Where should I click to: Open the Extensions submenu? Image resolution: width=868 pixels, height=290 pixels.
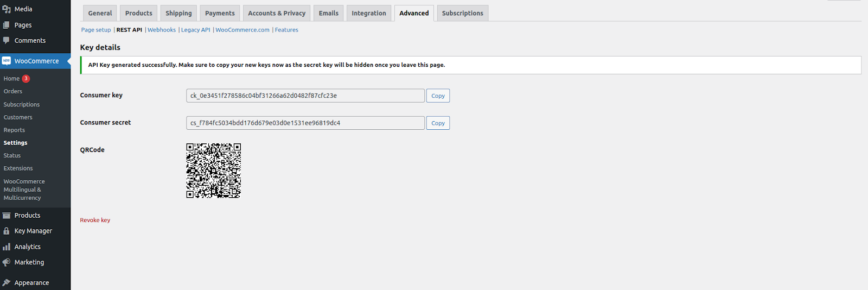(18, 168)
